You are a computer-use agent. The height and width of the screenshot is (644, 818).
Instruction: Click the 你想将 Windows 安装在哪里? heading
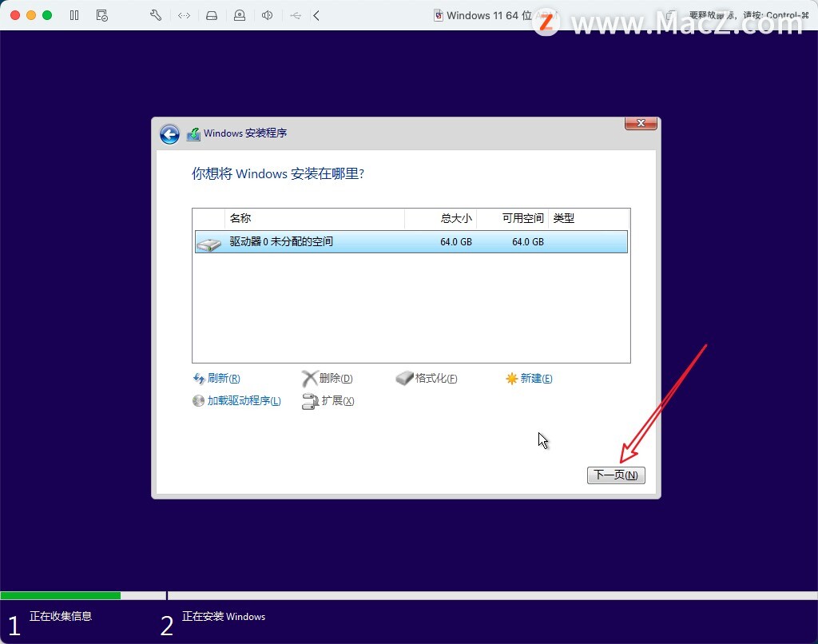278,173
